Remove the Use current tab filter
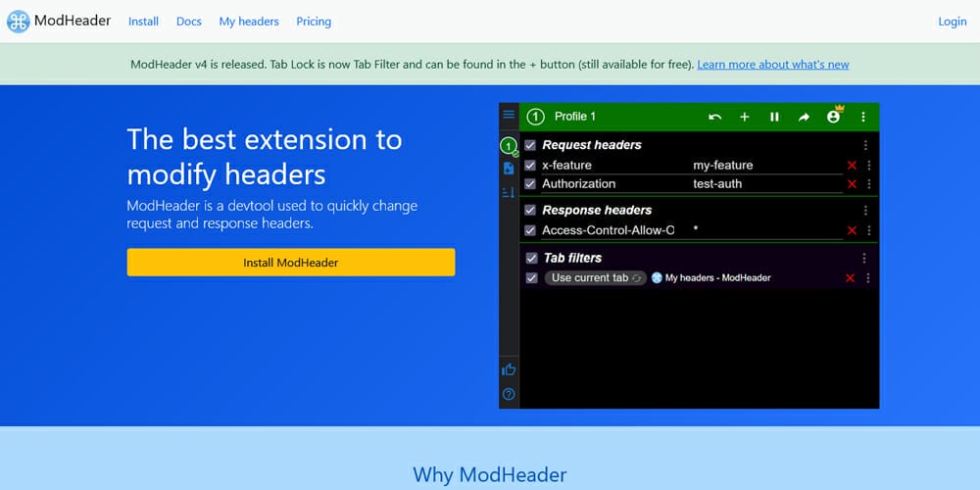Image resolution: width=980 pixels, height=490 pixels. 850,278
